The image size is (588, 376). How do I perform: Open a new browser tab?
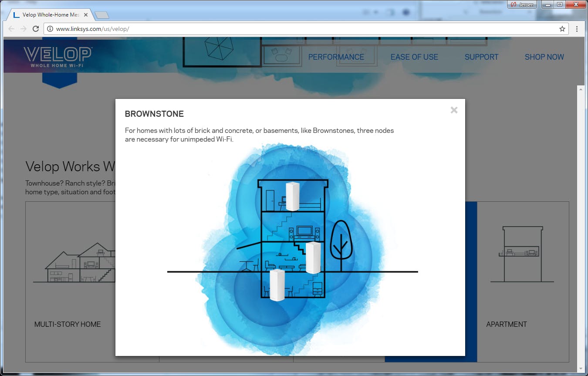(x=102, y=15)
